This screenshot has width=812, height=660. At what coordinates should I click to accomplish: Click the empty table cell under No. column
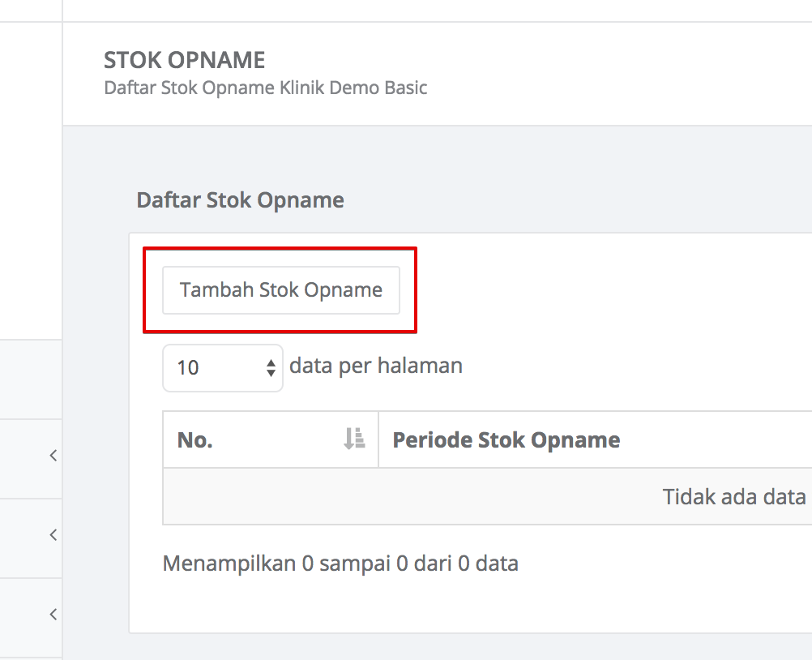[x=271, y=496]
